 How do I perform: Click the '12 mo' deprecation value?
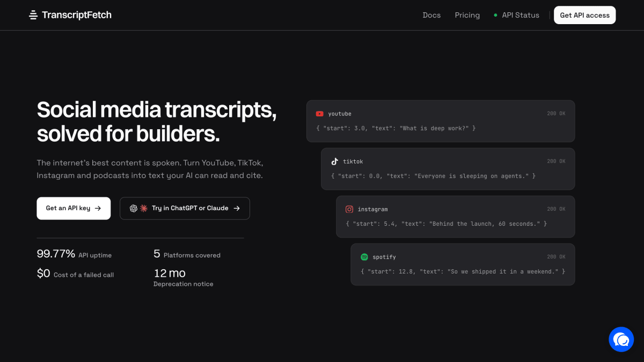[170, 274]
